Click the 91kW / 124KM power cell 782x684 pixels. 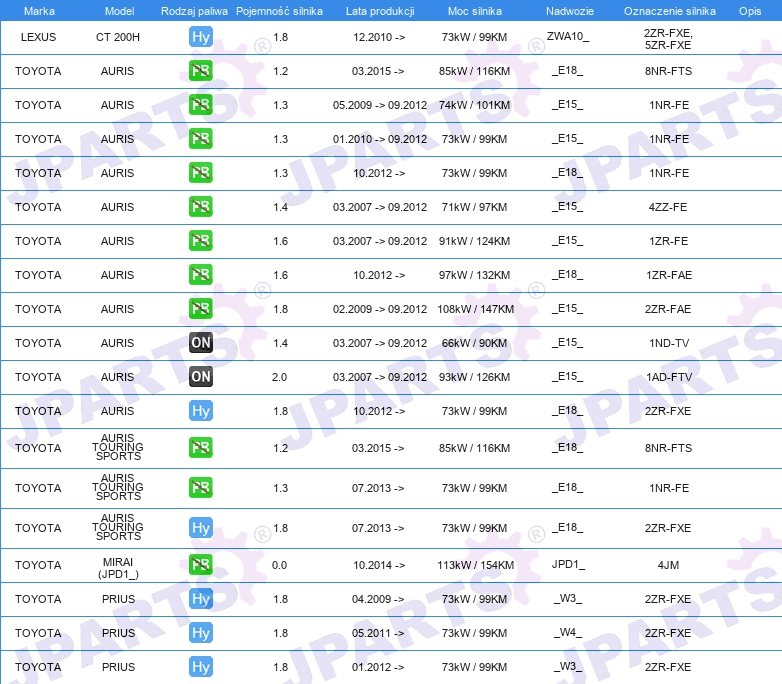click(x=474, y=240)
